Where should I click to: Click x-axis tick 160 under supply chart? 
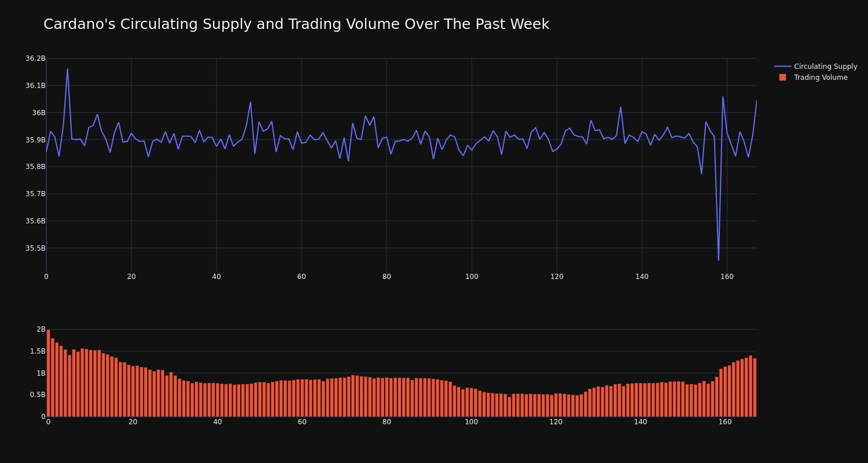[727, 277]
